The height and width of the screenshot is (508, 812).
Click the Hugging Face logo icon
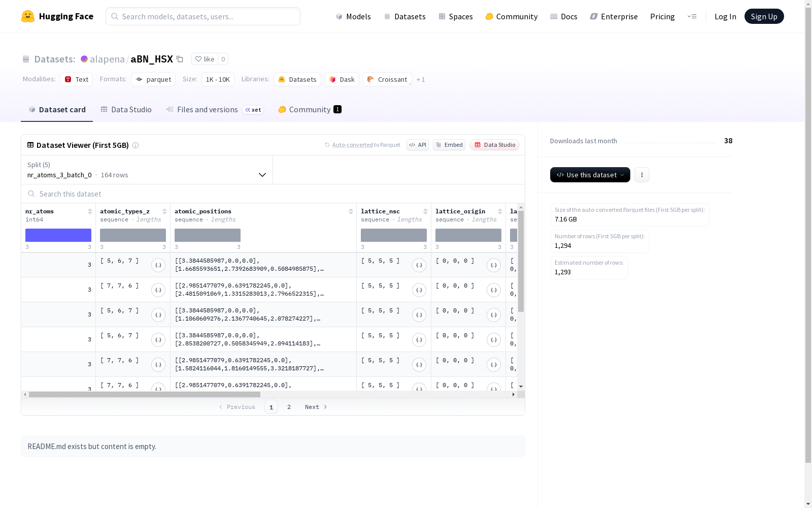pos(28,16)
